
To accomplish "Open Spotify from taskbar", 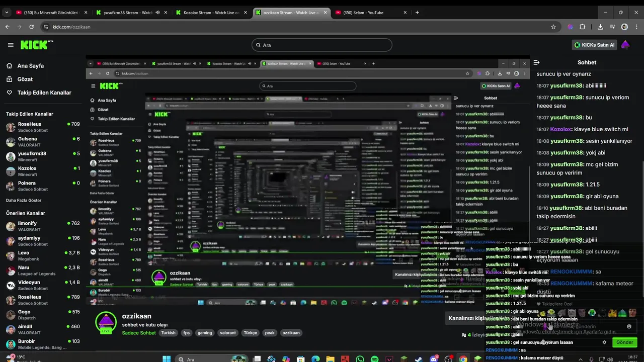I will click(x=374, y=359).
